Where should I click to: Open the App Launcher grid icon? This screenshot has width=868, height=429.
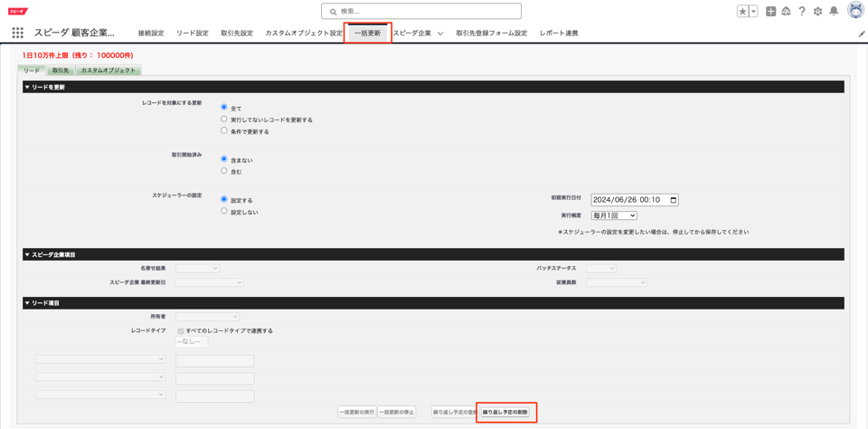pos(17,33)
